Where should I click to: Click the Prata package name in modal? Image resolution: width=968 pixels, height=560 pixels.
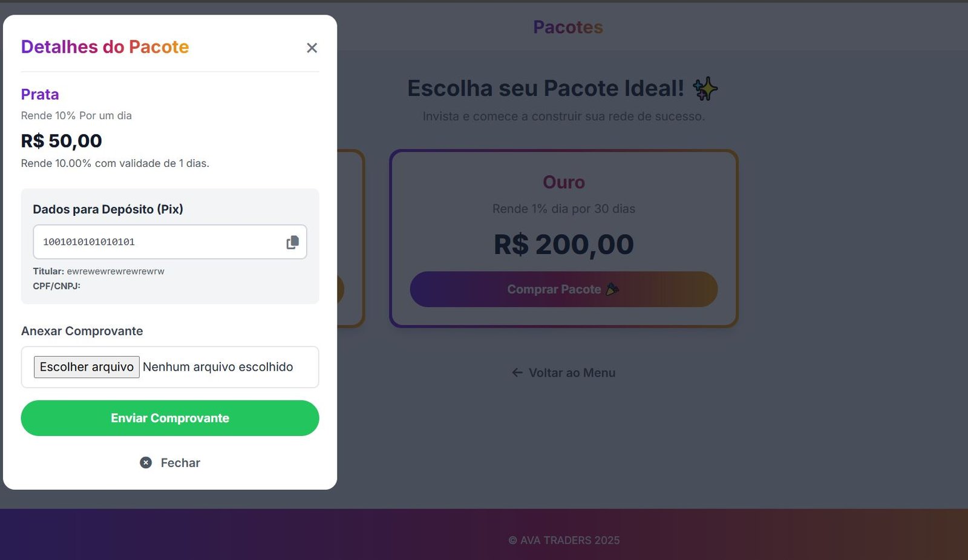pyautogui.click(x=40, y=94)
